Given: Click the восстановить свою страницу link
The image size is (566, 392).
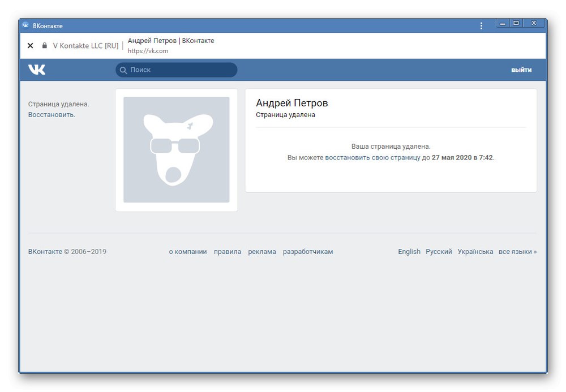Looking at the screenshot, I should point(372,158).
